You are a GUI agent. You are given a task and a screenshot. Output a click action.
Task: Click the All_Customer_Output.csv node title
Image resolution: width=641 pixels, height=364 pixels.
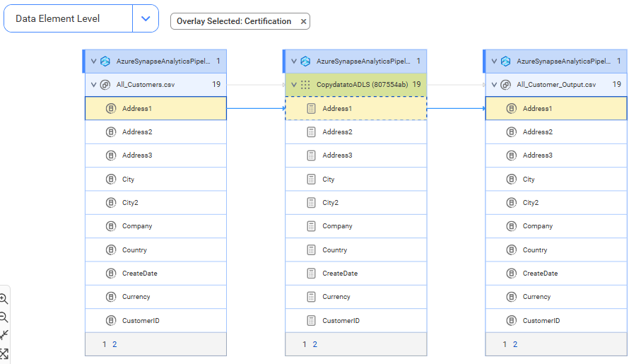click(556, 85)
